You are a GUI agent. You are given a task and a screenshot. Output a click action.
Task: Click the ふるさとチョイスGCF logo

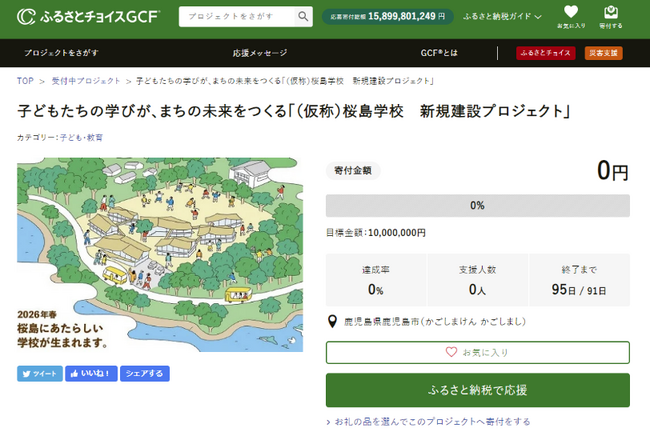(88, 17)
